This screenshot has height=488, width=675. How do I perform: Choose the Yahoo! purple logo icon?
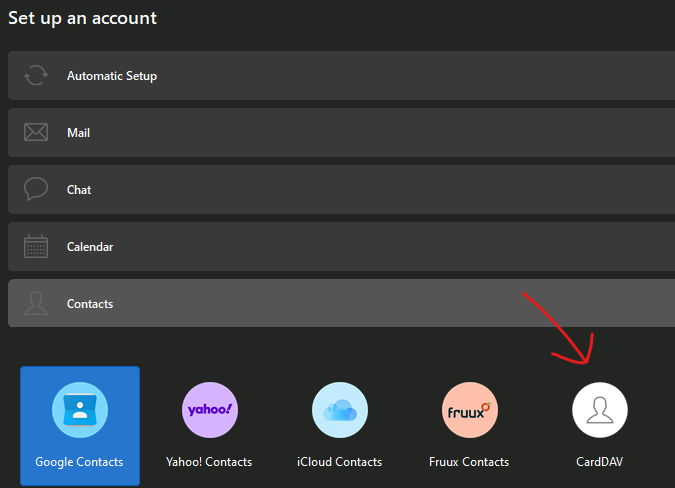(210, 410)
